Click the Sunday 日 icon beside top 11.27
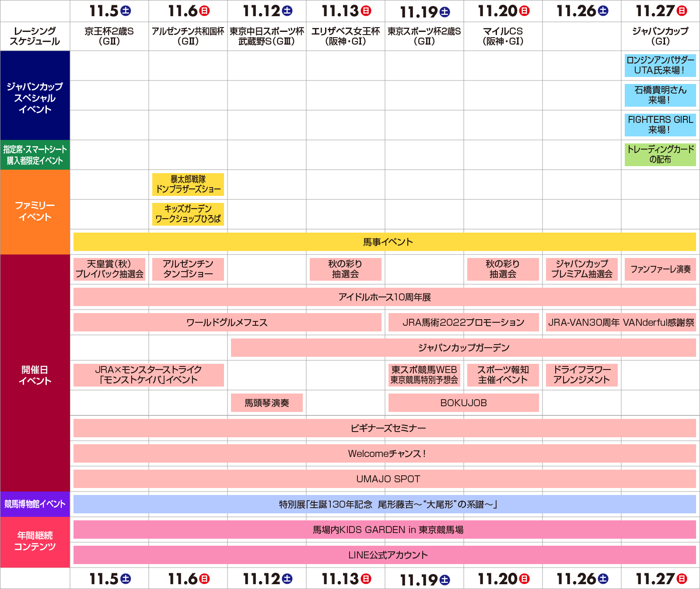The image size is (700, 589). [682, 11]
